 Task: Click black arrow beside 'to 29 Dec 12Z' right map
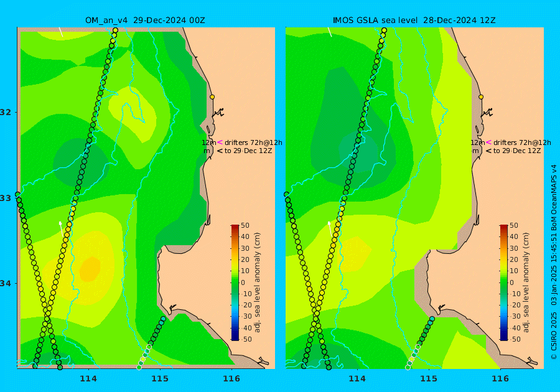tap(488, 151)
